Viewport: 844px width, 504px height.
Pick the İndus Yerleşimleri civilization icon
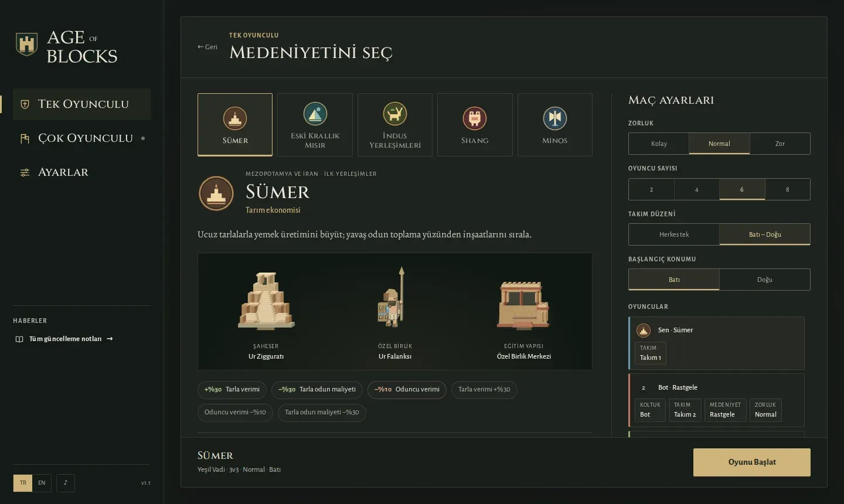(395, 114)
